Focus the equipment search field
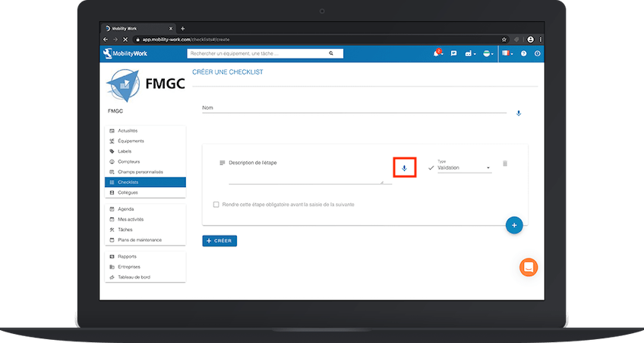644x343 pixels. click(265, 53)
